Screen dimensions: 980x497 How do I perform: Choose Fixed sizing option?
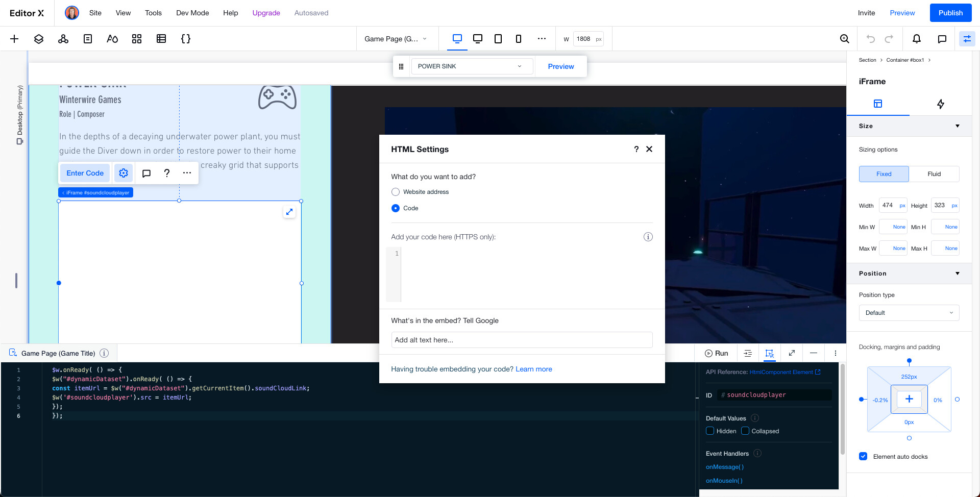[x=884, y=174]
